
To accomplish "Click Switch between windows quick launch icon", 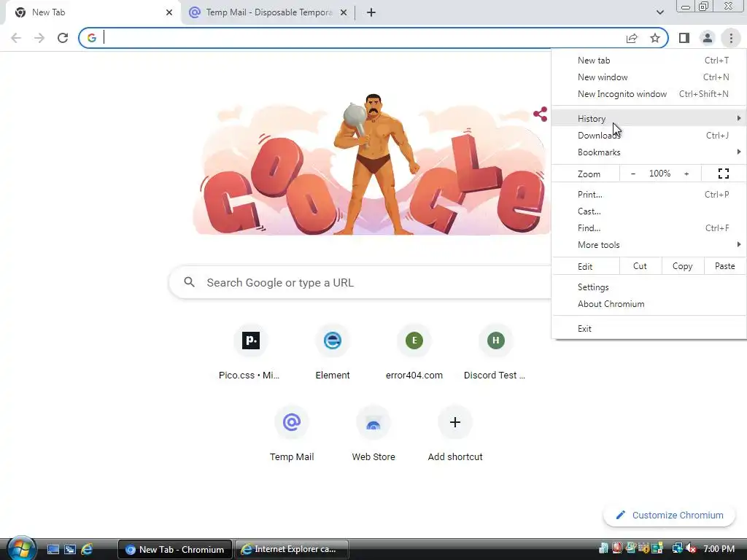I will click(70, 550).
